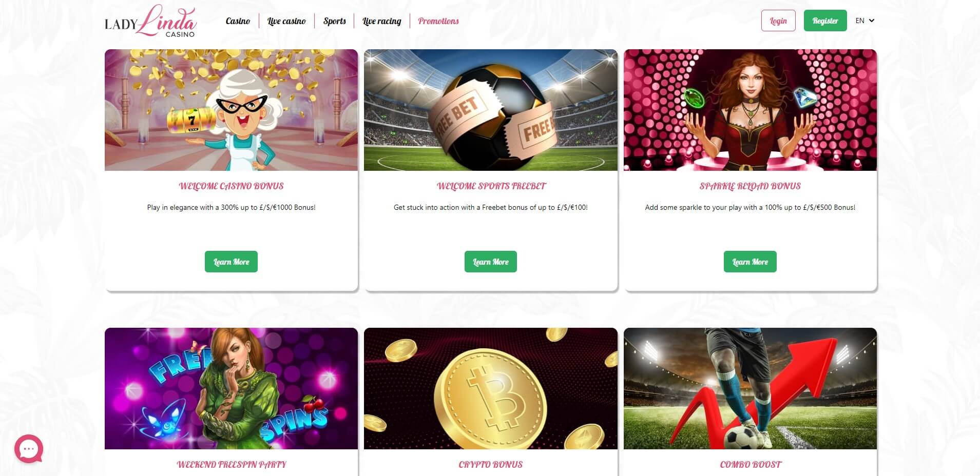The width and height of the screenshot is (980, 476).
Task: Click the Crypto Bonus title link
Action: (491, 465)
